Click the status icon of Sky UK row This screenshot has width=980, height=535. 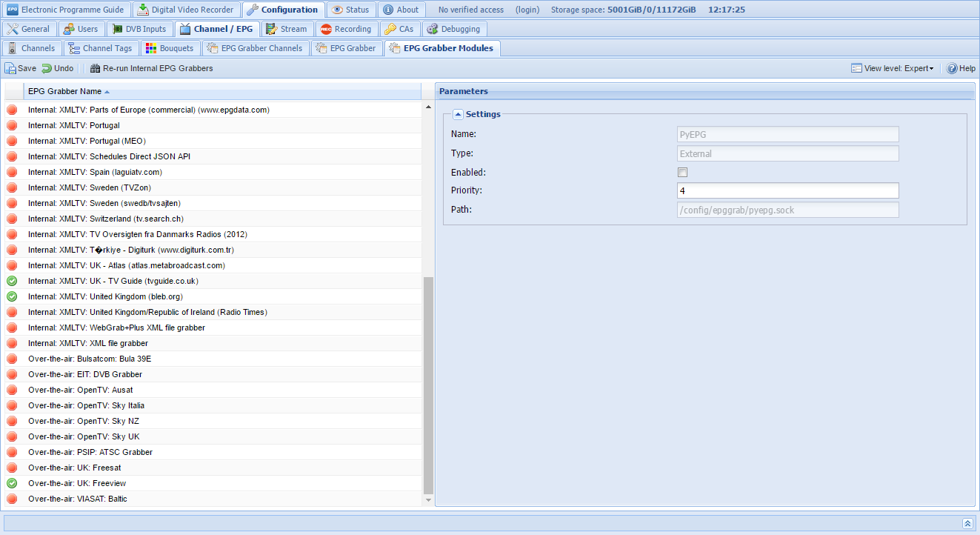pyautogui.click(x=12, y=436)
